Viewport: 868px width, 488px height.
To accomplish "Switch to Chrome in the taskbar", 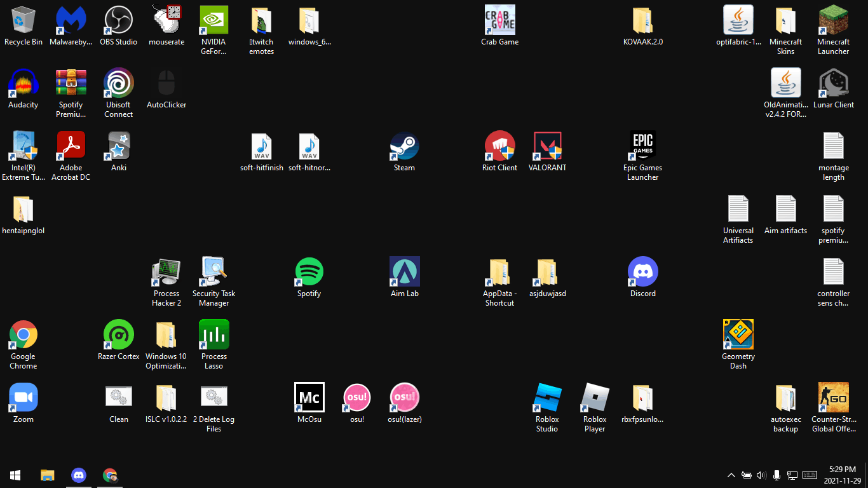I will coord(111,475).
